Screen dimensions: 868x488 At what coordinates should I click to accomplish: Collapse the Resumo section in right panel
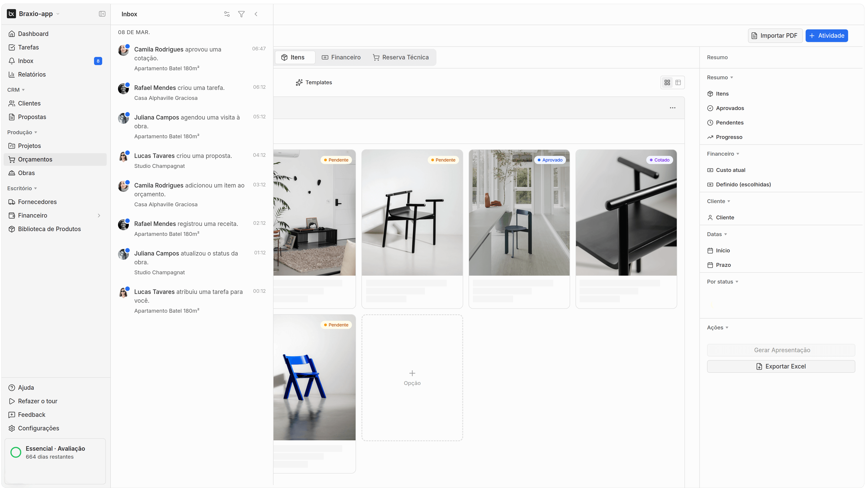(x=720, y=77)
